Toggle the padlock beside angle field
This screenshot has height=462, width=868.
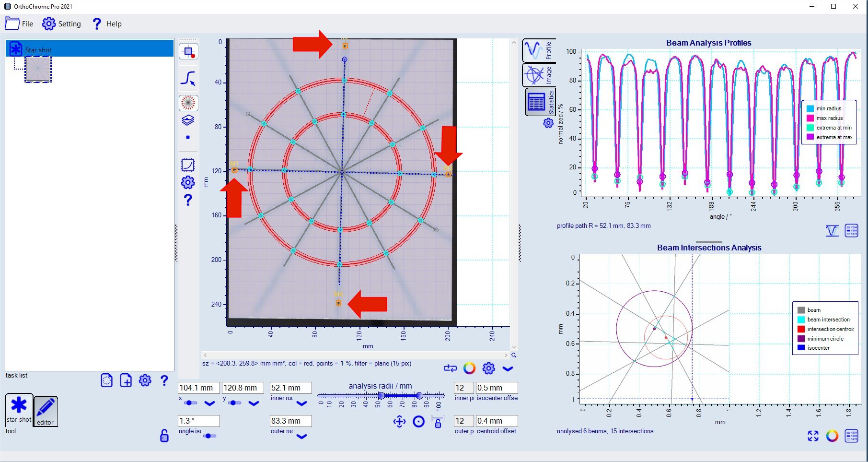click(x=164, y=436)
